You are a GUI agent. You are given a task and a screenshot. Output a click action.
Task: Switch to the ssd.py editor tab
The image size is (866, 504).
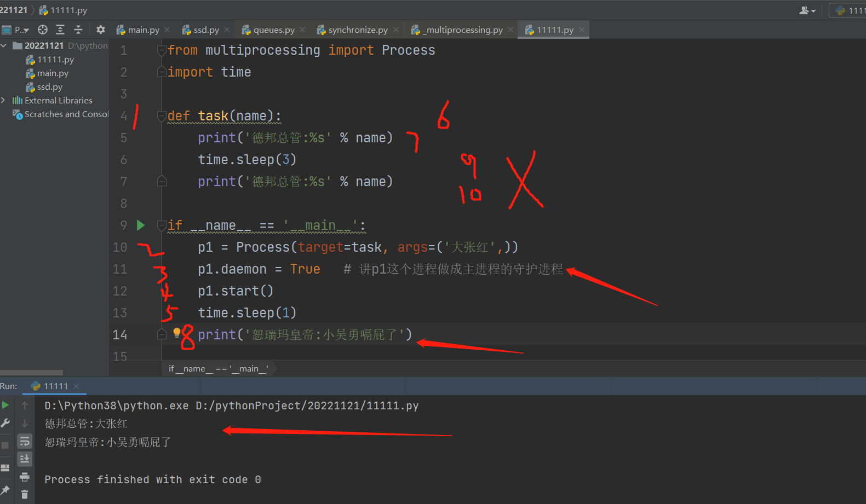(206, 30)
